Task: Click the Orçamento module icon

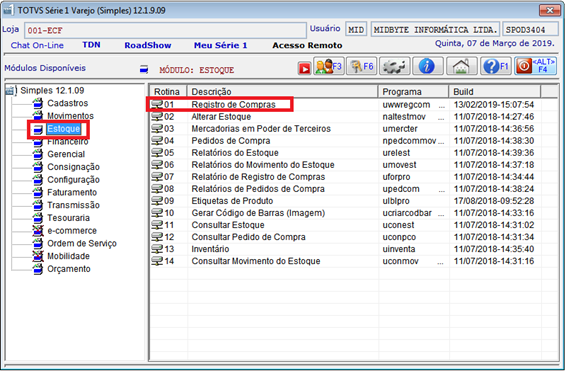Action: coord(38,269)
